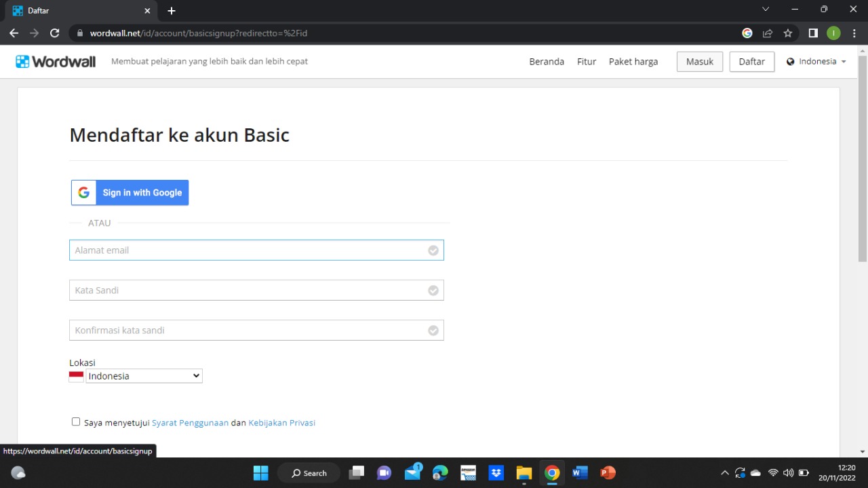
Task: Open Wi-Fi network settings tray icon
Action: coord(773,473)
